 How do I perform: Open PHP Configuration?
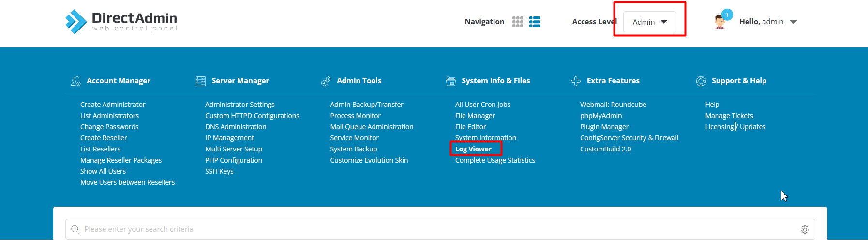click(x=234, y=160)
